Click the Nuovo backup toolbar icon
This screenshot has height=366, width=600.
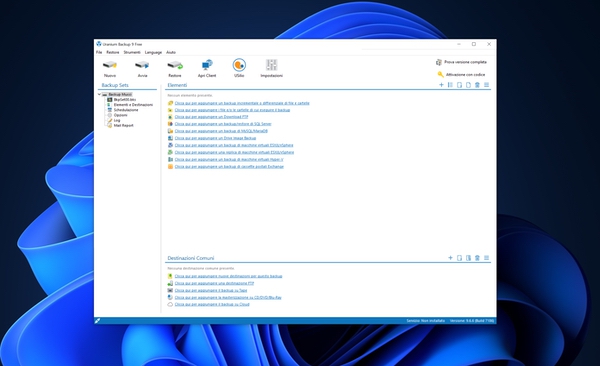110,65
